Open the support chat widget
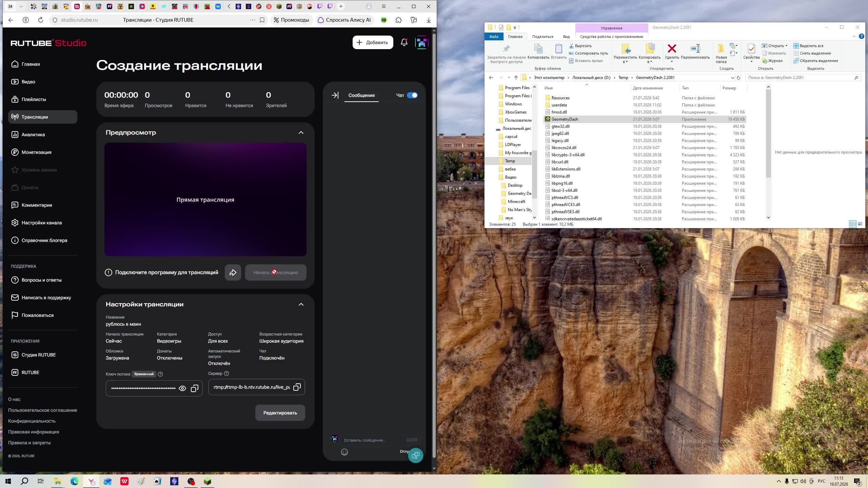This screenshot has height=488, width=868. (415, 455)
